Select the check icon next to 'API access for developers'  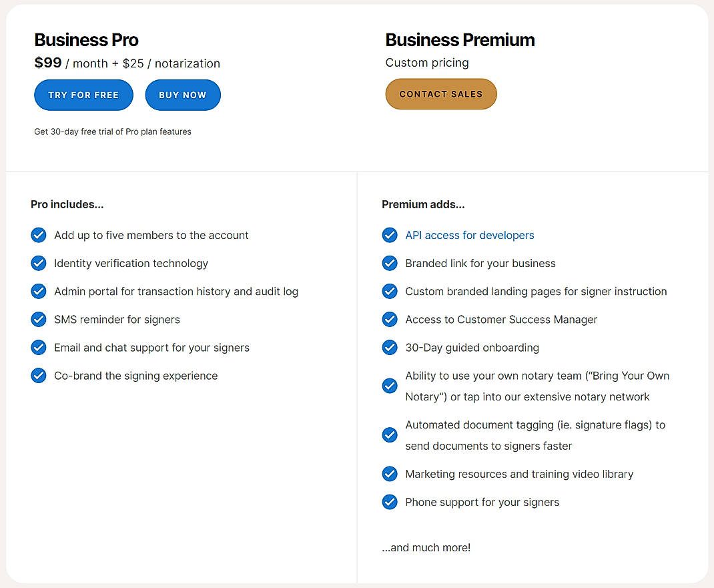390,235
